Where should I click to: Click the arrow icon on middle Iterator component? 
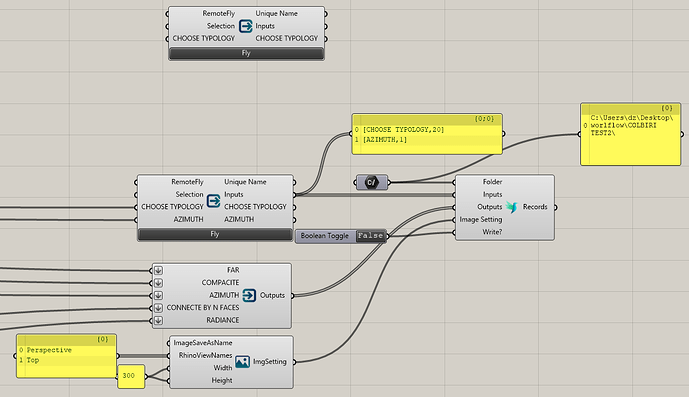(x=214, y=200)
